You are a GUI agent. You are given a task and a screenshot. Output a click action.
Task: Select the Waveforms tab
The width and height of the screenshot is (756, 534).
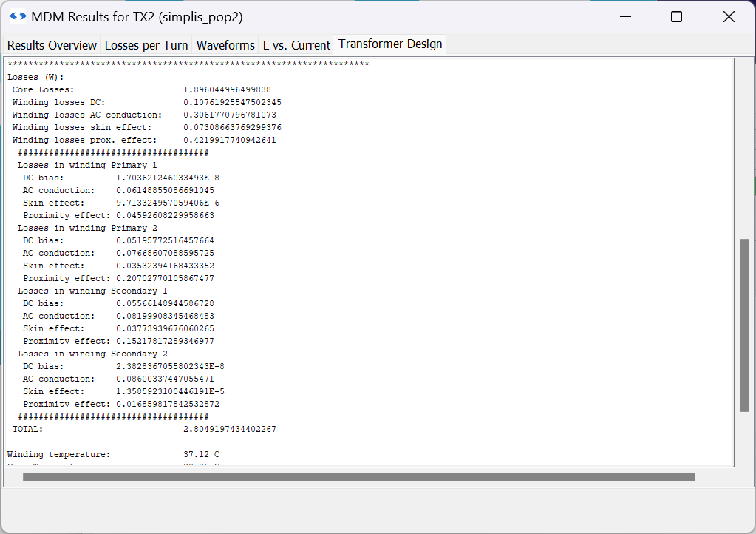(x=225, y=45)
